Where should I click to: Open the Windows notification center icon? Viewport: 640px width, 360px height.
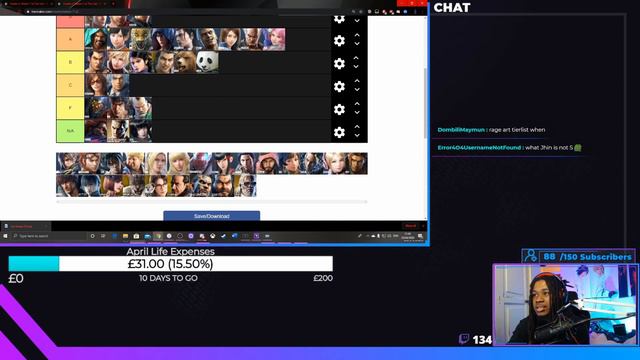(420, 236)
